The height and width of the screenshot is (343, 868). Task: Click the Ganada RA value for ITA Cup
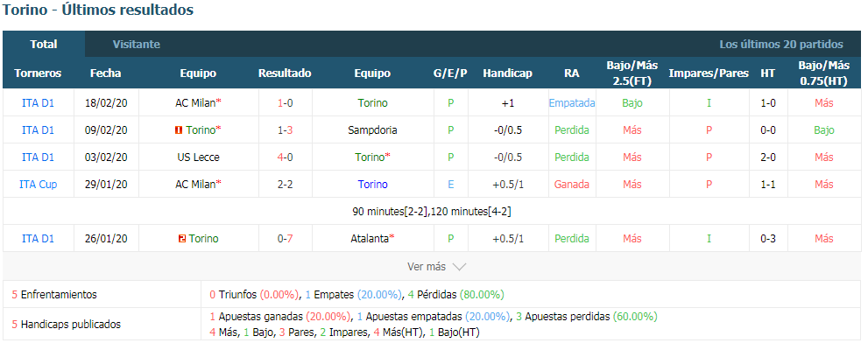572,185
